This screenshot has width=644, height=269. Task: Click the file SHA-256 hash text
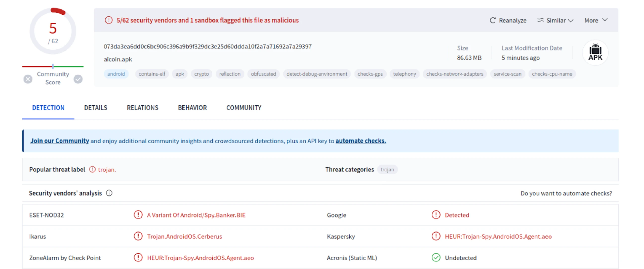[208, 47]
